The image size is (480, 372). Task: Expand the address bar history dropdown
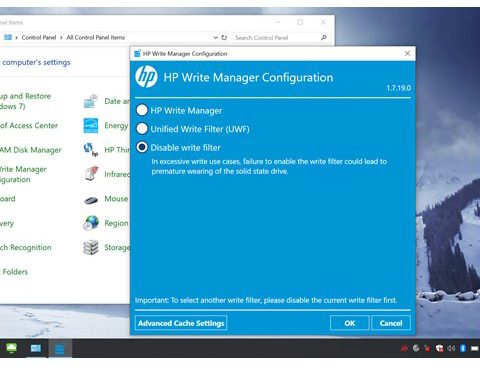pos(215,37)
